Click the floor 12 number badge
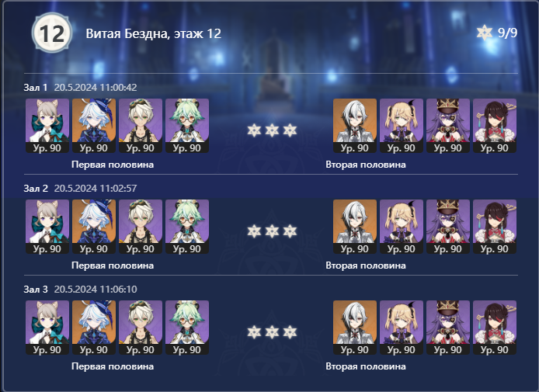 [52, 33]
